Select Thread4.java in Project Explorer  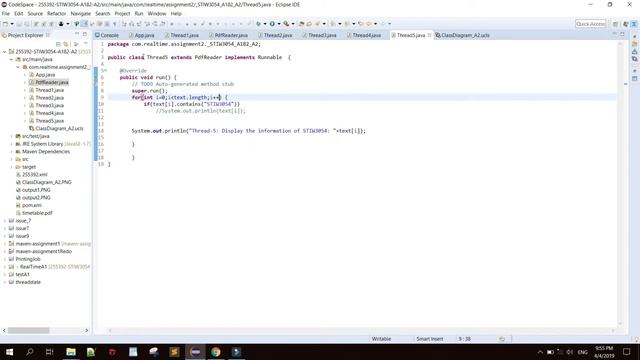point(49,113)
